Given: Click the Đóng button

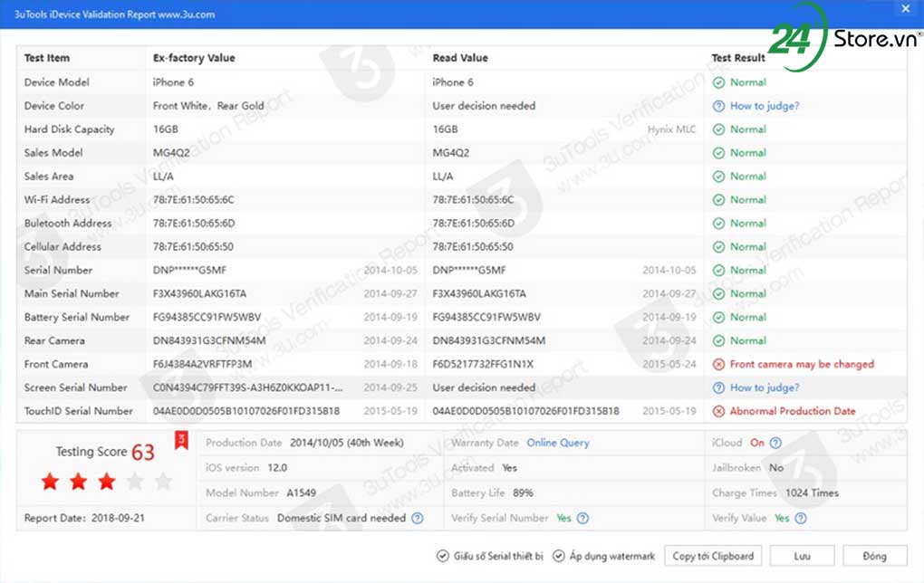Looking at the screenshot, I should click(x=875, y=556).
